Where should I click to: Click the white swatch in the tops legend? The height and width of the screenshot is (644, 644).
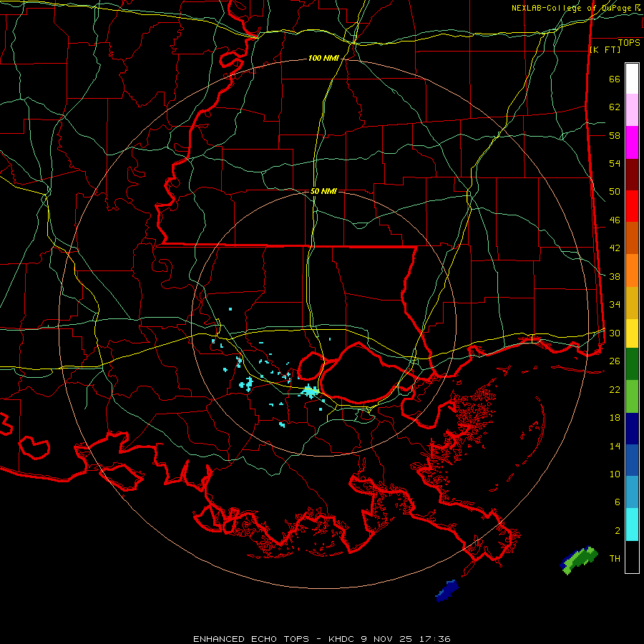point(632,79)
